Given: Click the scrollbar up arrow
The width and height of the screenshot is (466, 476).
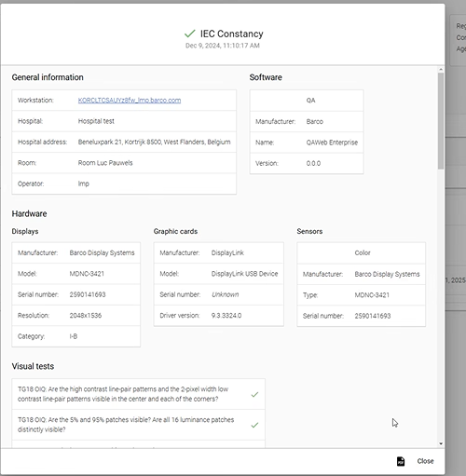Looking at the screenshot, I should pos(441,70).
